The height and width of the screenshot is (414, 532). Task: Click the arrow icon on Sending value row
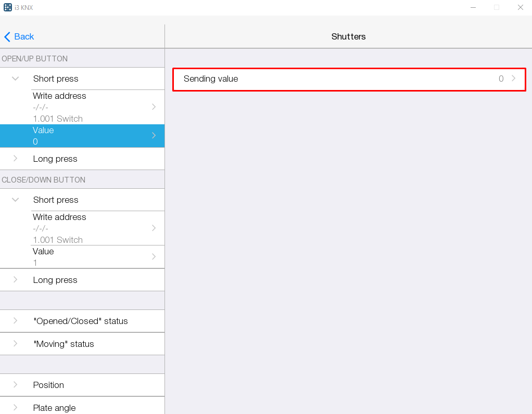click(x=513, y=79)
